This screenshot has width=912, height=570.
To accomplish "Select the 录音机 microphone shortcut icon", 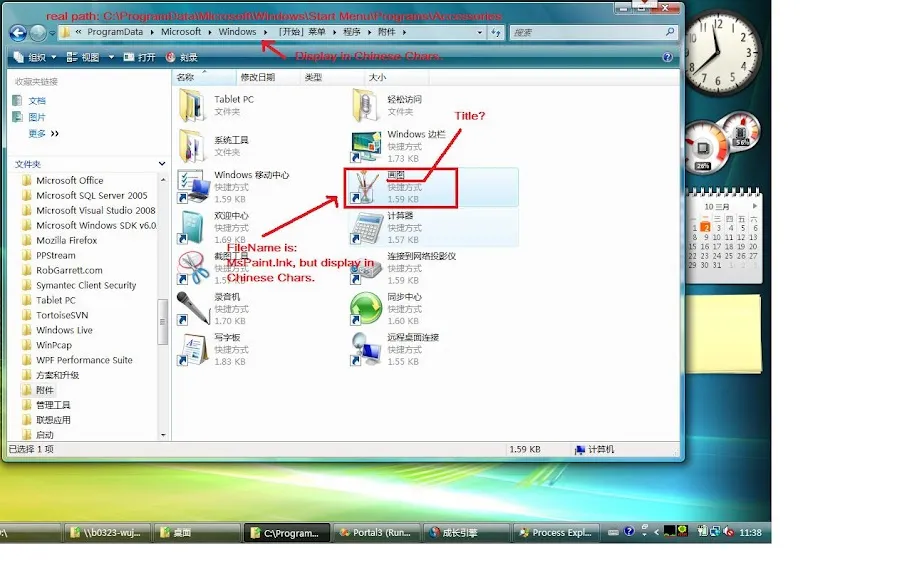I will (x=193, y=308).
